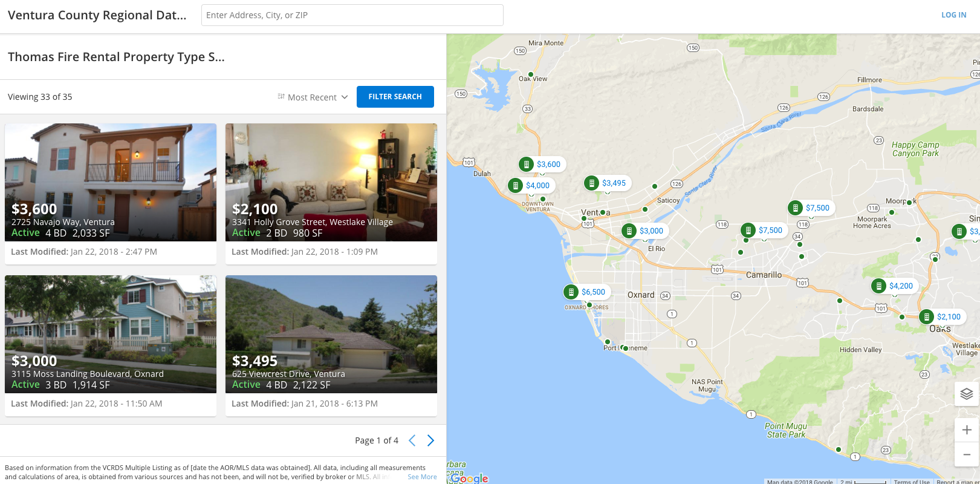This screenshot has height=484, width=980.
Task: Select the $7,500 marker near Moorpark
Action: click(x=811, y=208)
